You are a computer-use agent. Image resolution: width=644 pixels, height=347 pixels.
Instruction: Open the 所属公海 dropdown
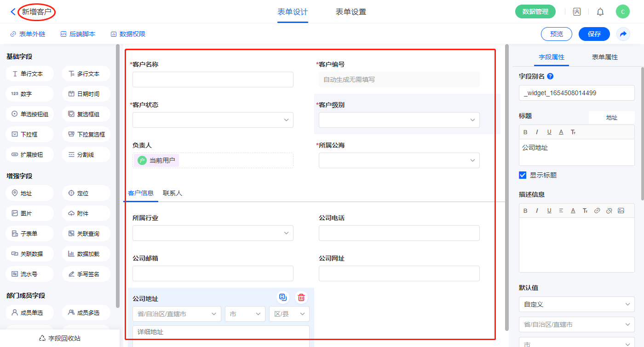(399, 160)
